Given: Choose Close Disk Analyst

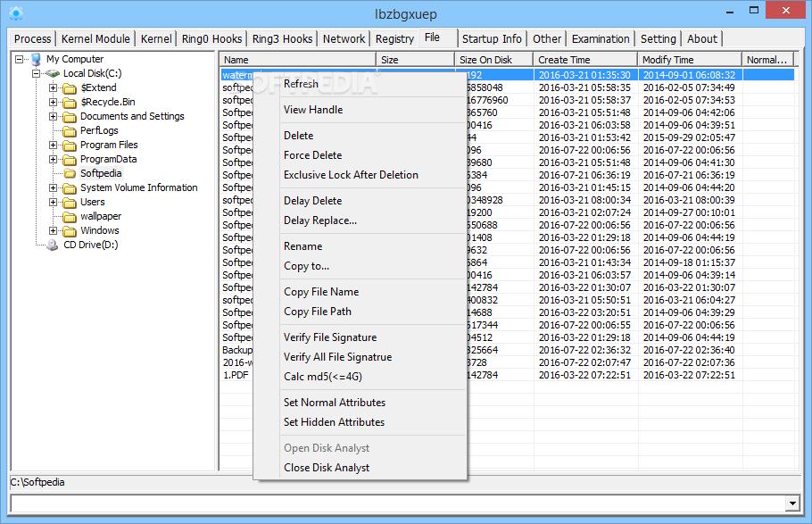Looking at the screenshot, I should [x=360, y=469].
